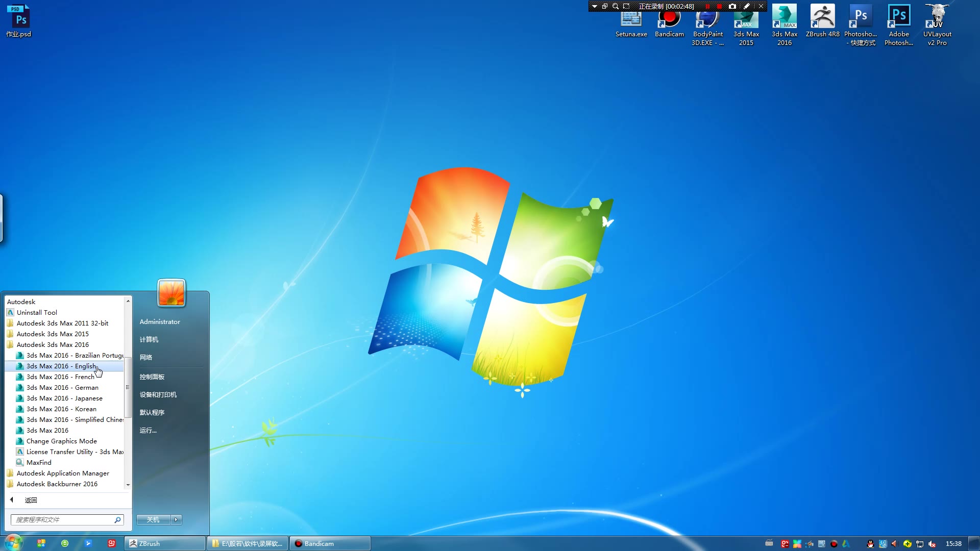
Task: Switch to the Bandicam taskbar button
Action: [330, 543]
